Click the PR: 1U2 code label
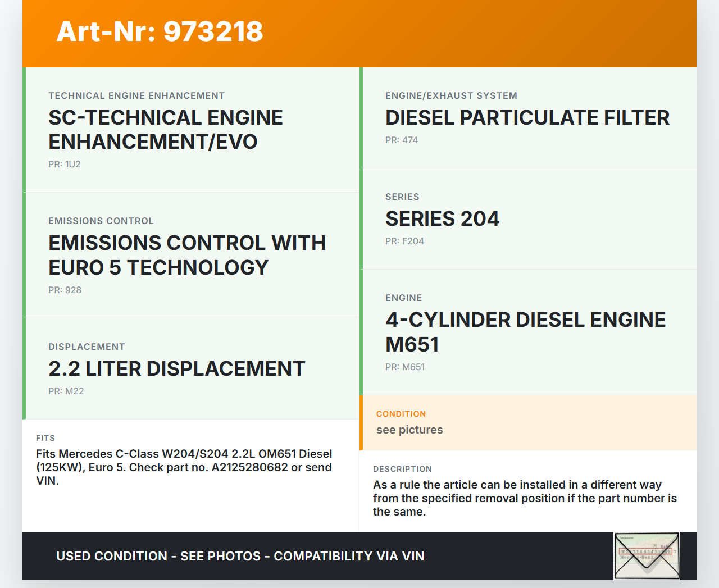 [65, 165]
